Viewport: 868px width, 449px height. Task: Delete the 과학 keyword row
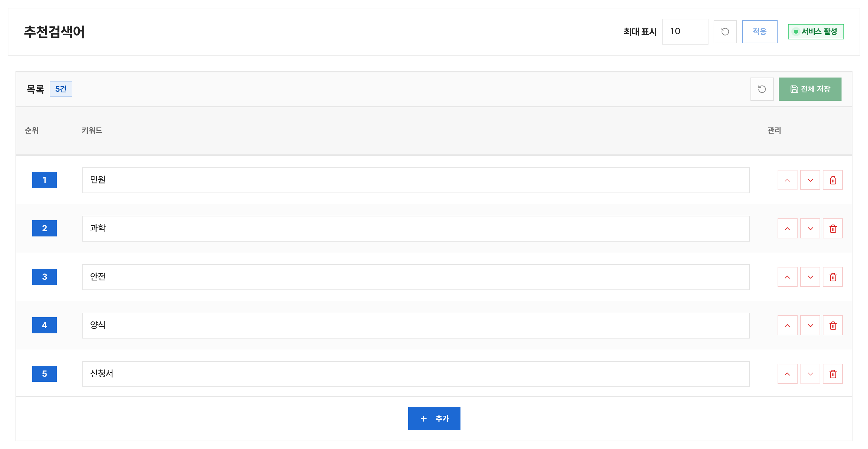[832, 229]
